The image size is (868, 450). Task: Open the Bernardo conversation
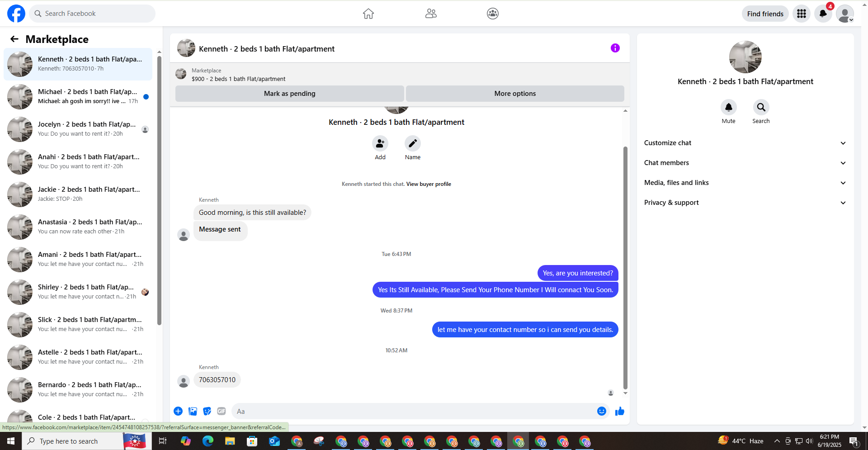click(78, 389)
